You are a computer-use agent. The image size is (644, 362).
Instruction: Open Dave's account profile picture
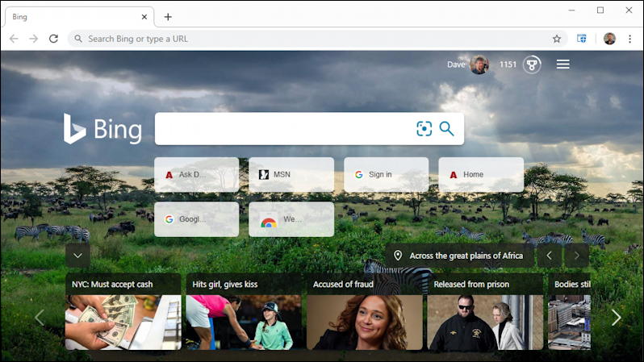tap(479, 64)
